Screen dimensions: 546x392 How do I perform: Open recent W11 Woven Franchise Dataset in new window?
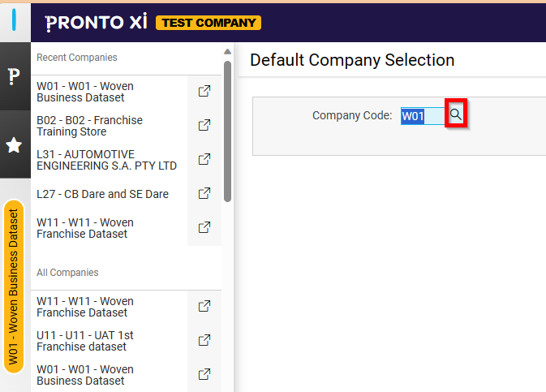[204, 228]
